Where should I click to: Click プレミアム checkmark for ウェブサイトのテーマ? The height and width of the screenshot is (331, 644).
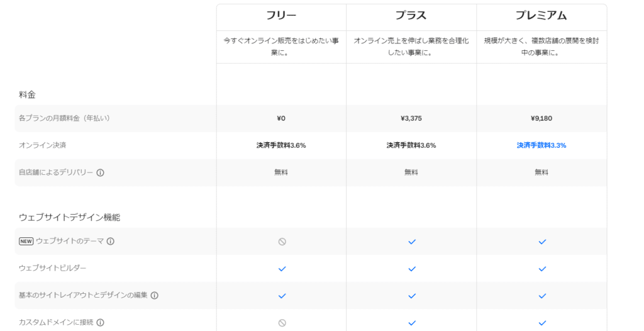click(542, 242)
